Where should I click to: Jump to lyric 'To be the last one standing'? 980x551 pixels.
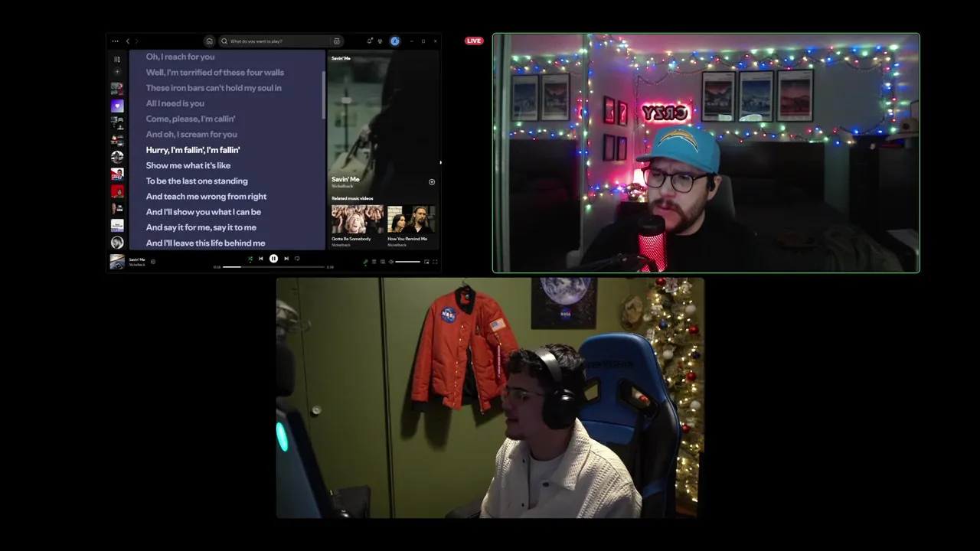pyautogui.click(x=197, y=181)
